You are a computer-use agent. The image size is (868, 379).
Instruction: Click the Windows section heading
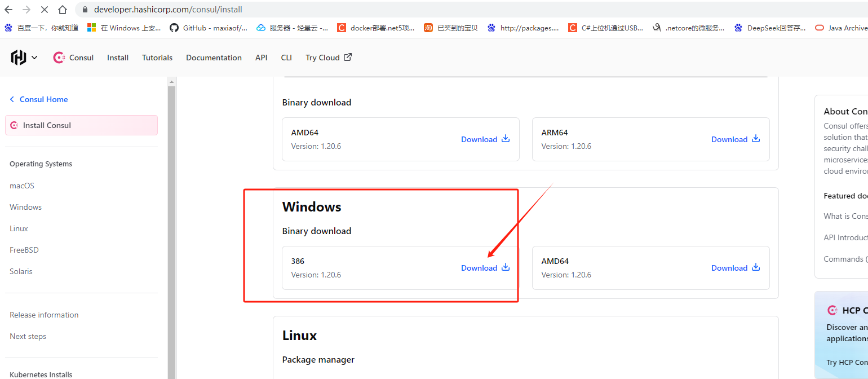(x=312, y=207)
